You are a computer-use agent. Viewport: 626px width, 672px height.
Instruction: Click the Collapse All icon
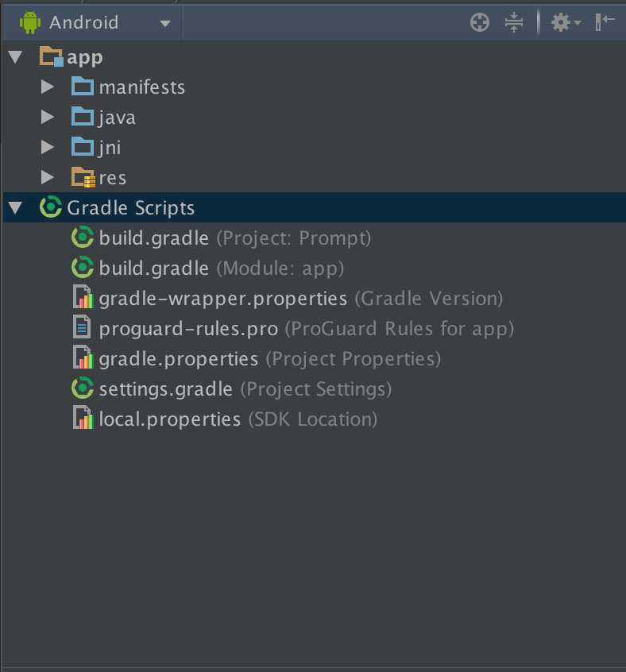coord(514,22)
